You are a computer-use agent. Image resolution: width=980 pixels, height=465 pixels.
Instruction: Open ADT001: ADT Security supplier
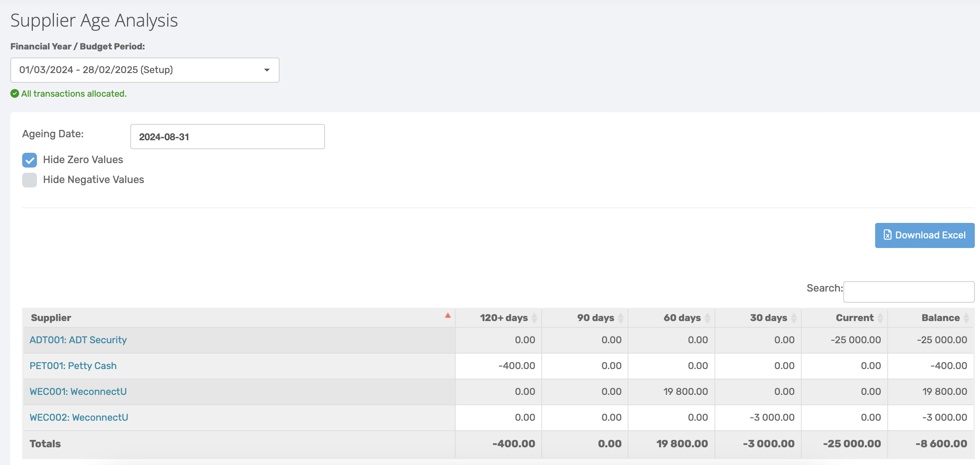coord(78,340)
